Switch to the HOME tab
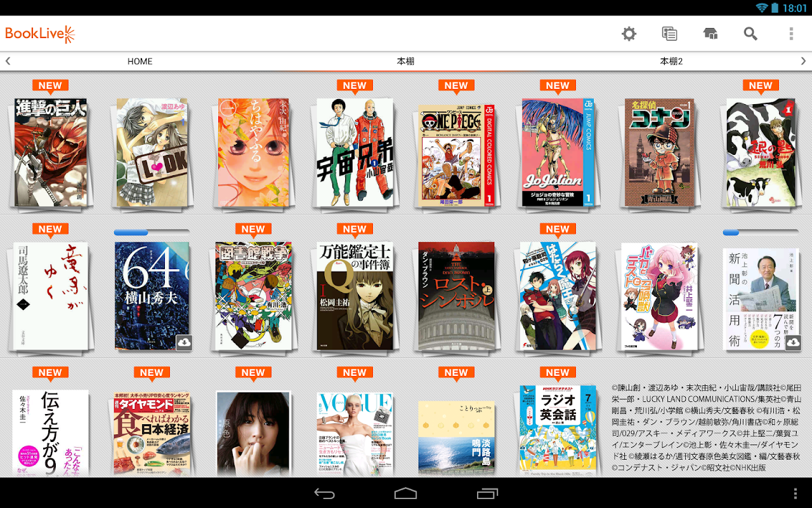 pyautogui.click(x=140, y=61)
